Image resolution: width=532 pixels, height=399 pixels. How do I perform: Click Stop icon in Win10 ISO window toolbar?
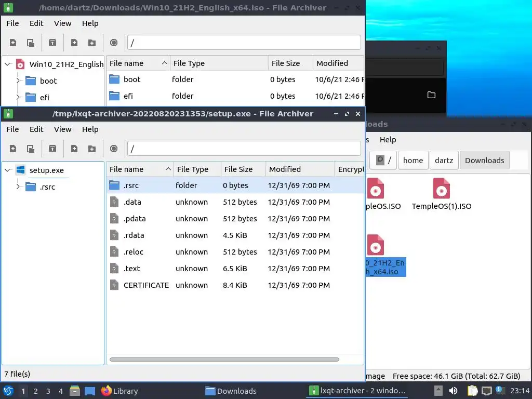click(x=114, y=43)
